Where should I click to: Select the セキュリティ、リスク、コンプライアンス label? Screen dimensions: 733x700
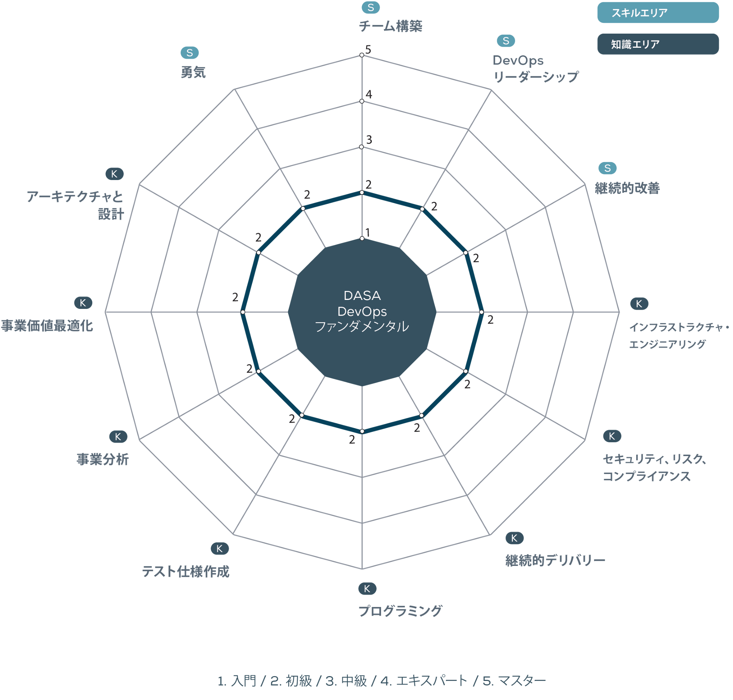tap(654, 467)
